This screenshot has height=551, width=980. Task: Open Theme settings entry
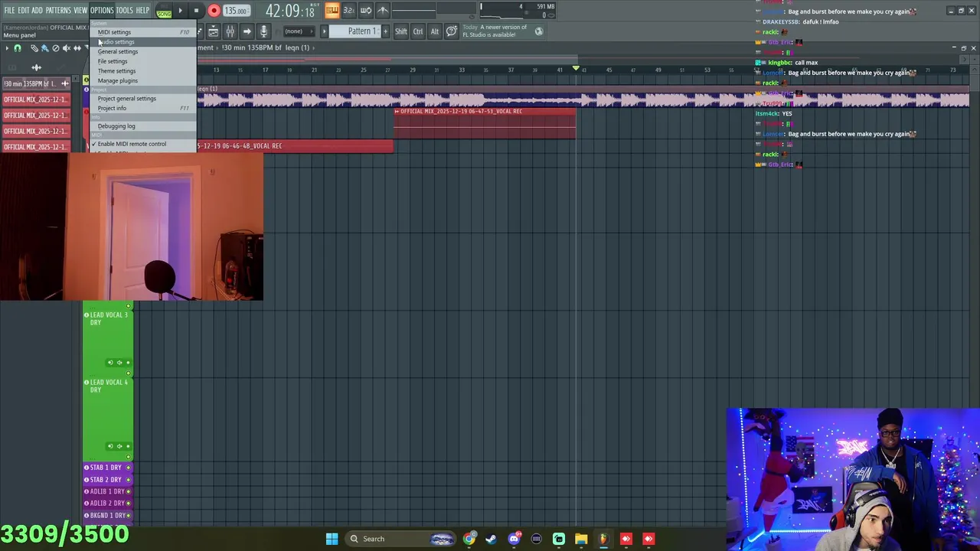click(143, 71)
